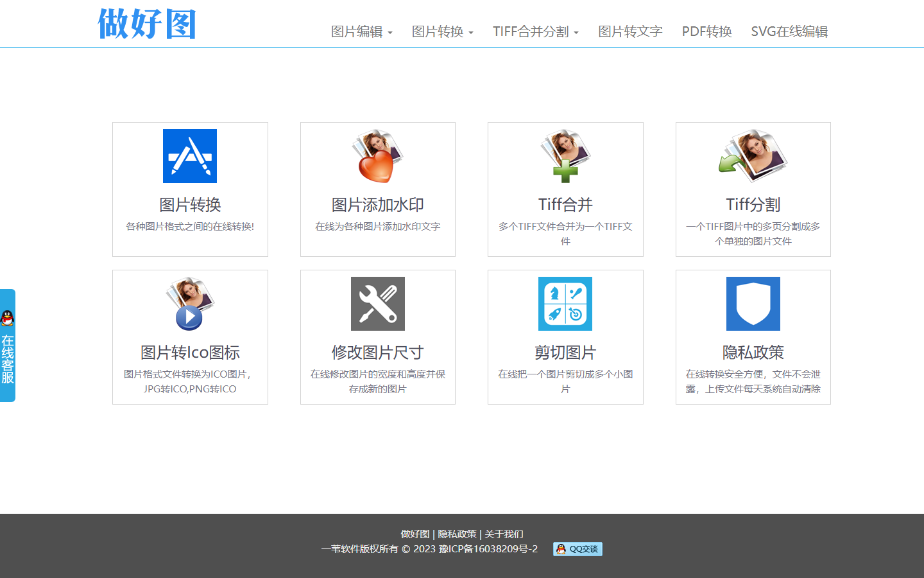
Task: Click the wrench tools icon for 修改图片尺寸
Action: click(x=377, y=304)
